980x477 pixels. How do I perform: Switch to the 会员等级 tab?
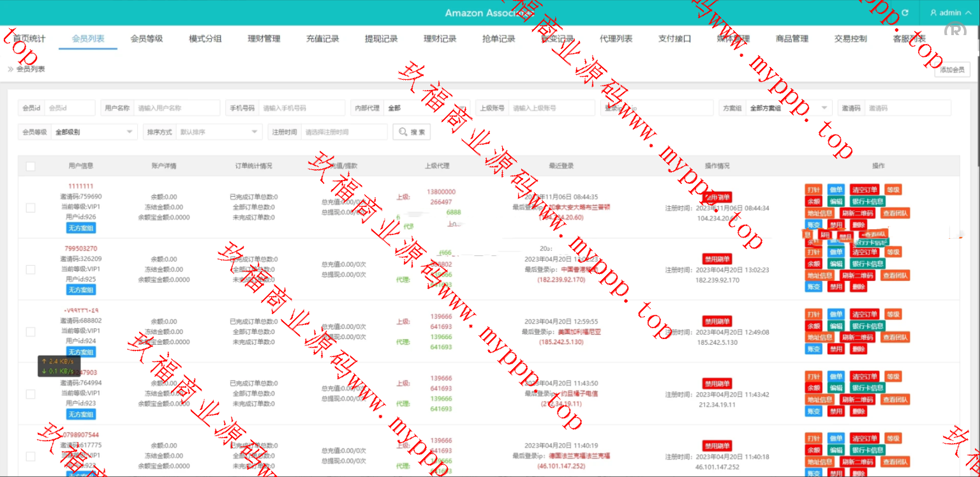[x=147, y=39]
